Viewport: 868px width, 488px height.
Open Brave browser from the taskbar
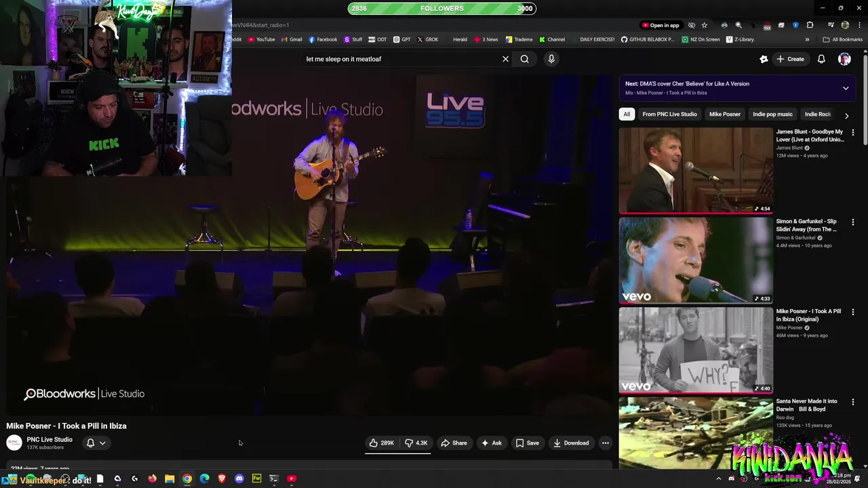click(222, 479)
